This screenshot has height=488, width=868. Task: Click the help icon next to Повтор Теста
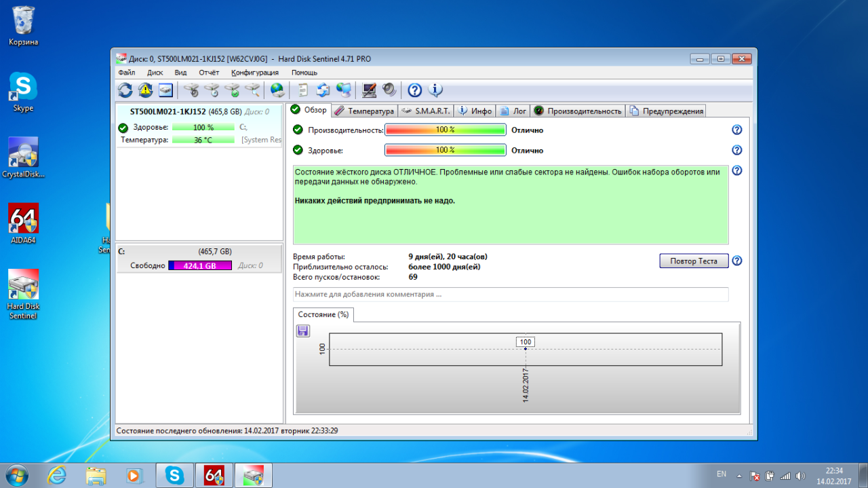tap(737, 261)
